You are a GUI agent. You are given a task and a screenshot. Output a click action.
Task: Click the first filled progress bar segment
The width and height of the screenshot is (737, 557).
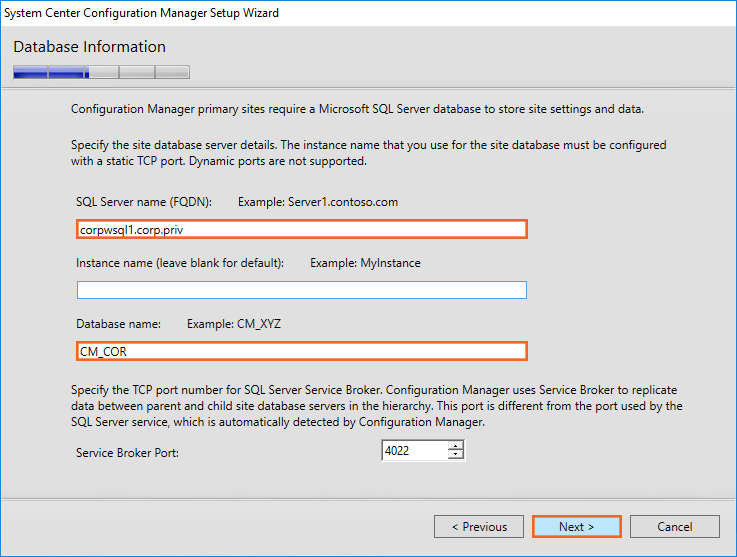pos(30,72)
